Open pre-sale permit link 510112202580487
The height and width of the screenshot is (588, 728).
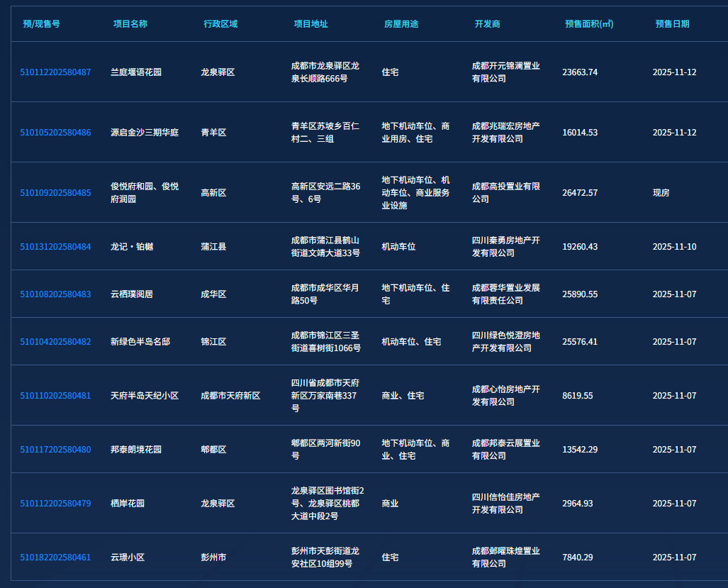(55, 72)
